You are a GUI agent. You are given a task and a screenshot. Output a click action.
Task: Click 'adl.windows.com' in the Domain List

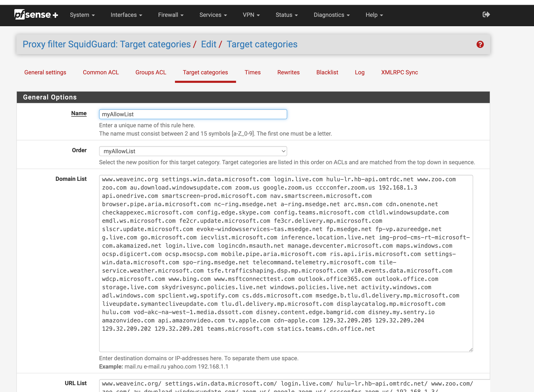click(x=128, y=296)
